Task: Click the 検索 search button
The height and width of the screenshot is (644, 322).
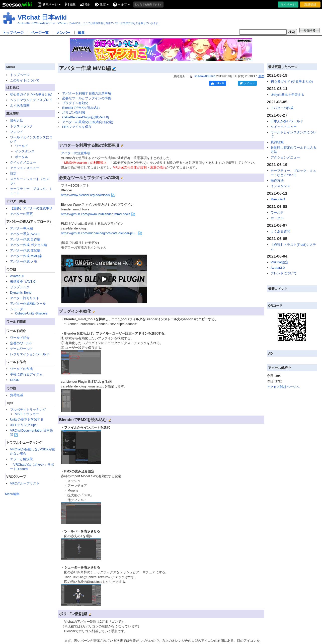Action: pos(292,32)
